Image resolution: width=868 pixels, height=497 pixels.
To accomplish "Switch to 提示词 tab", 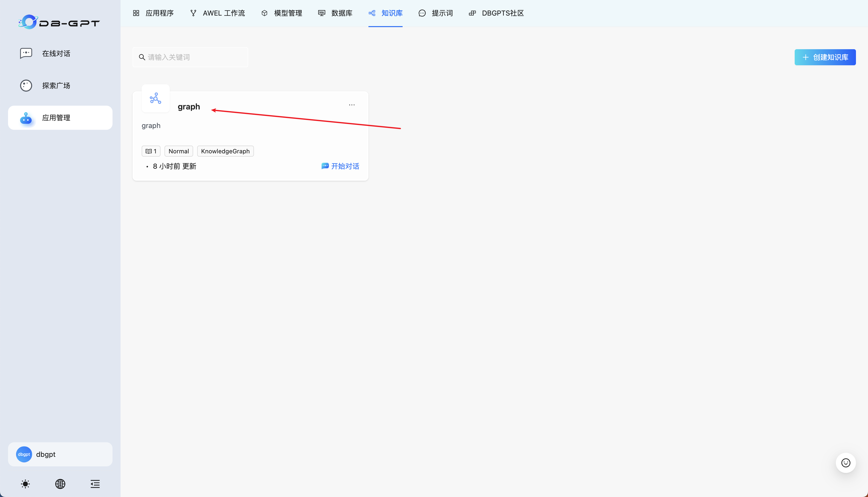I will pos(436,13).
